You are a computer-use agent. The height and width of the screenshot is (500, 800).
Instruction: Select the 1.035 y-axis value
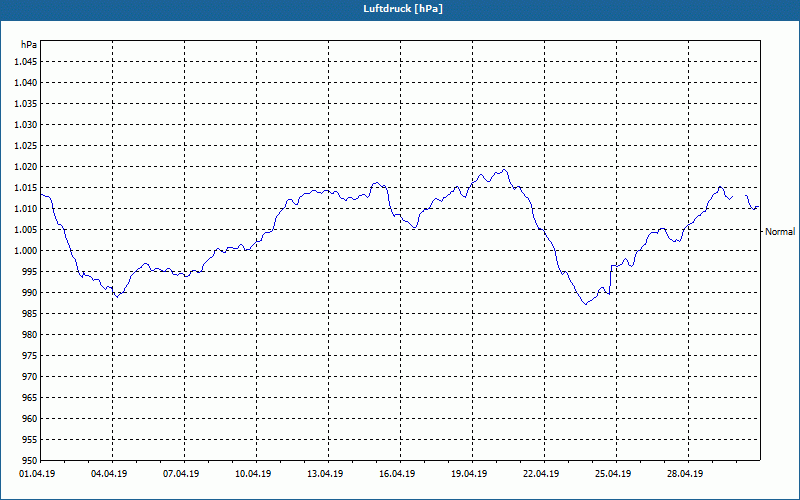(27, 104)
